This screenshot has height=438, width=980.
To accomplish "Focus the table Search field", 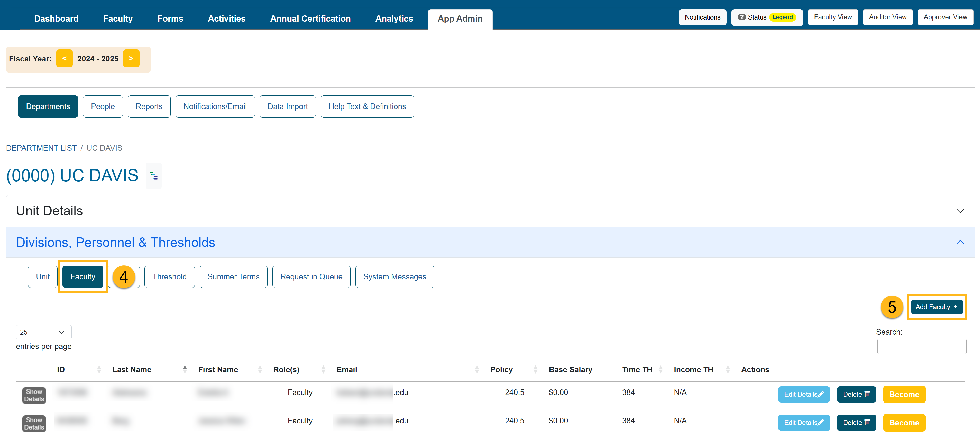I will (x=921, y=347).
